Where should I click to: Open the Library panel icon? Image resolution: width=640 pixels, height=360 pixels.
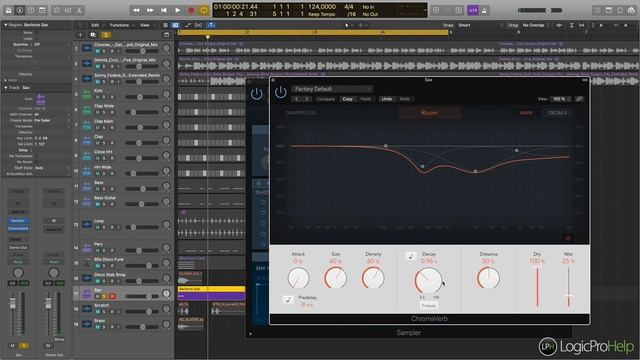[8, 10]
